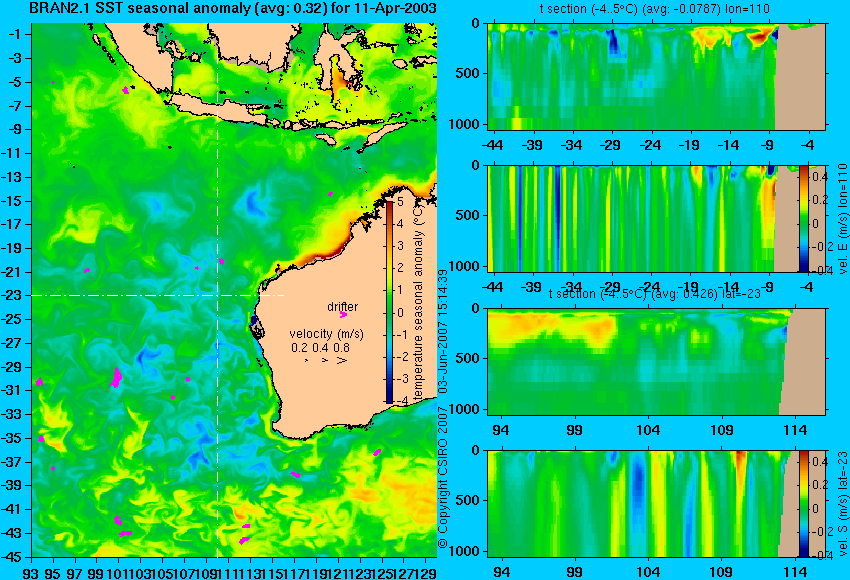Open the lon=110 temperature section plot
Viewport: 850px width, 580px height.
click(656, 76)
